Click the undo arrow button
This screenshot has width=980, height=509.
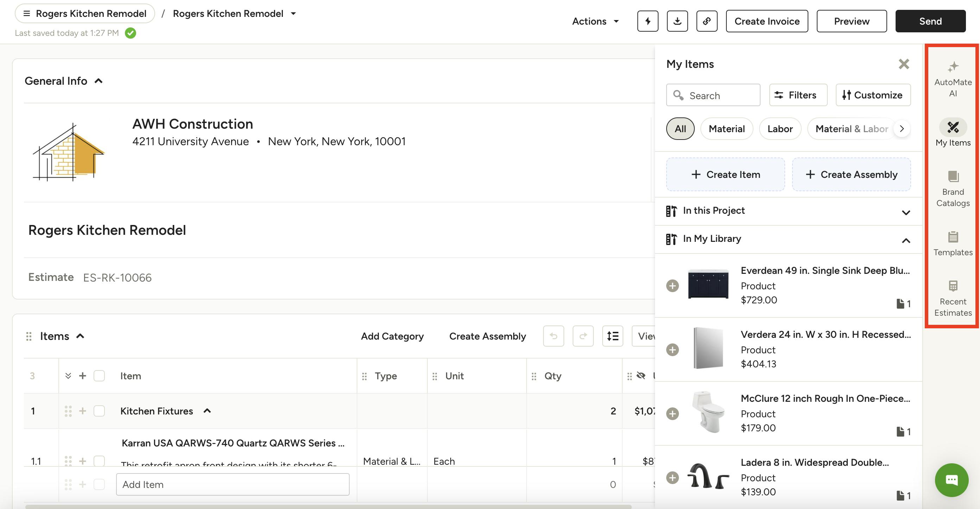(553, 336)
